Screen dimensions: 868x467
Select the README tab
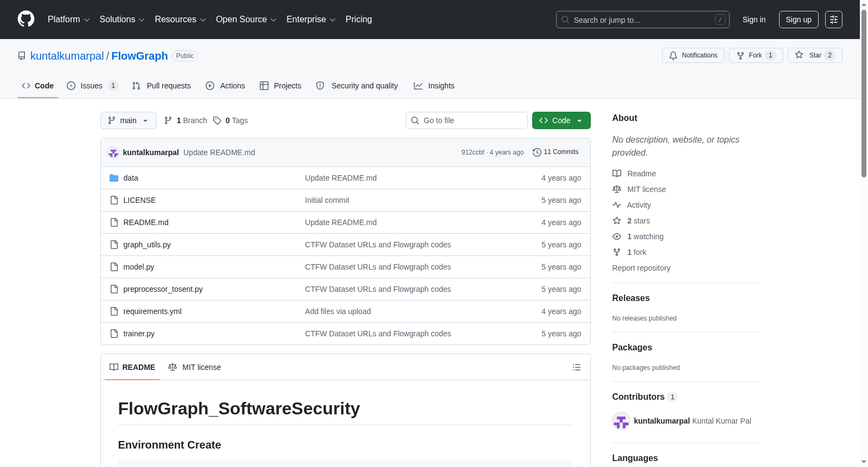point(132,367)
